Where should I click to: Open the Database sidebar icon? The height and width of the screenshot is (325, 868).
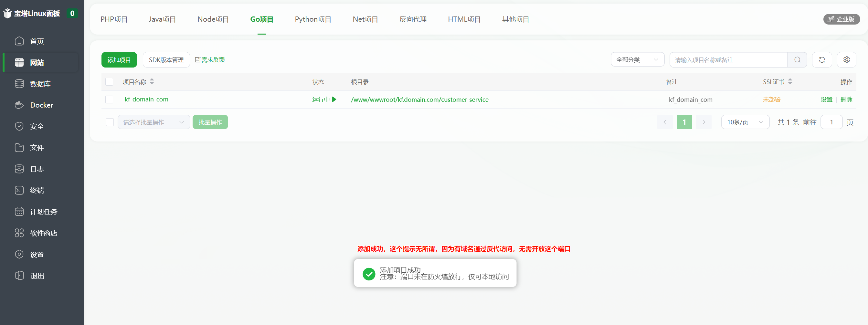click(x=19, y=84)
